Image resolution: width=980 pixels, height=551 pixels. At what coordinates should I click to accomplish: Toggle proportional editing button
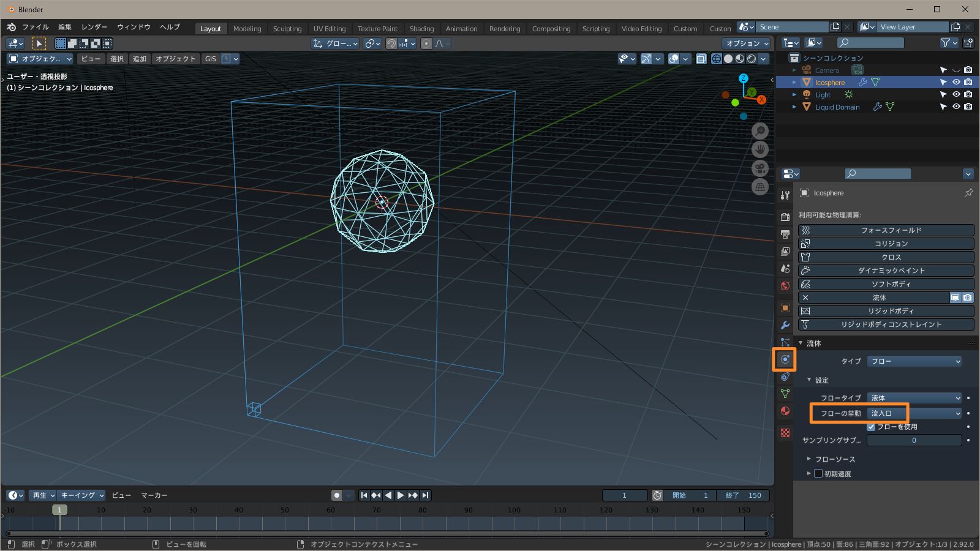[426, 43]
